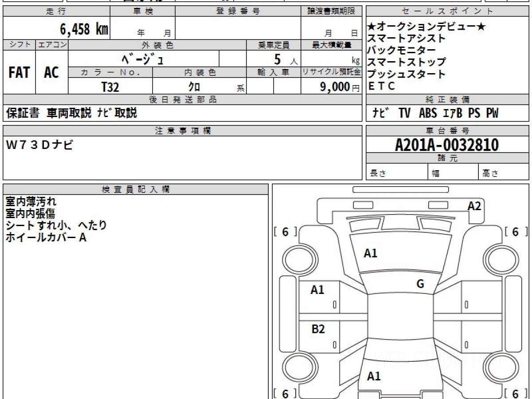Click the カラーNo. header

pos(110,72)
